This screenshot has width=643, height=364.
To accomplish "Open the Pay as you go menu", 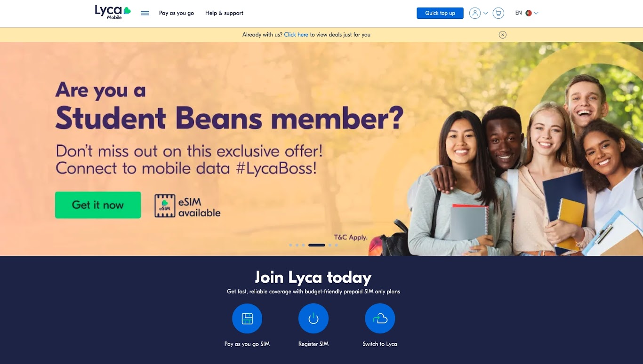I will pyautogui.click(x=177, y=13).
